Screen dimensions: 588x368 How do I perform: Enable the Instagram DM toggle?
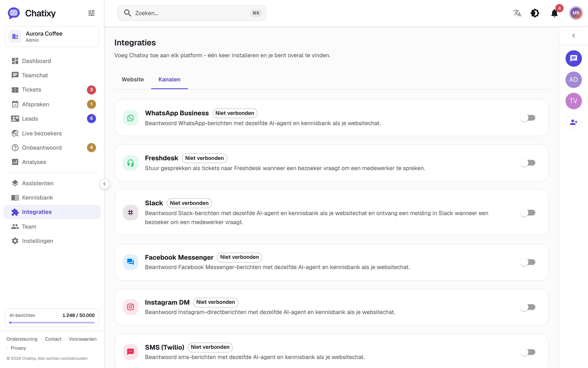(528, 307)
